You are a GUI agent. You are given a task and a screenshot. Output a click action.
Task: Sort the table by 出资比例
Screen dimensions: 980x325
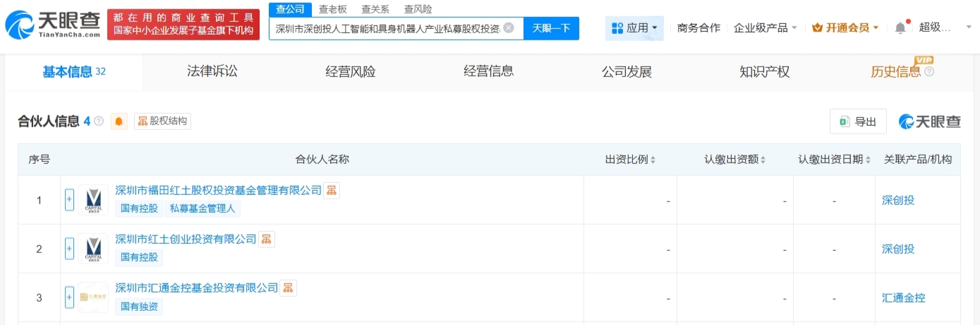(630, 160)
